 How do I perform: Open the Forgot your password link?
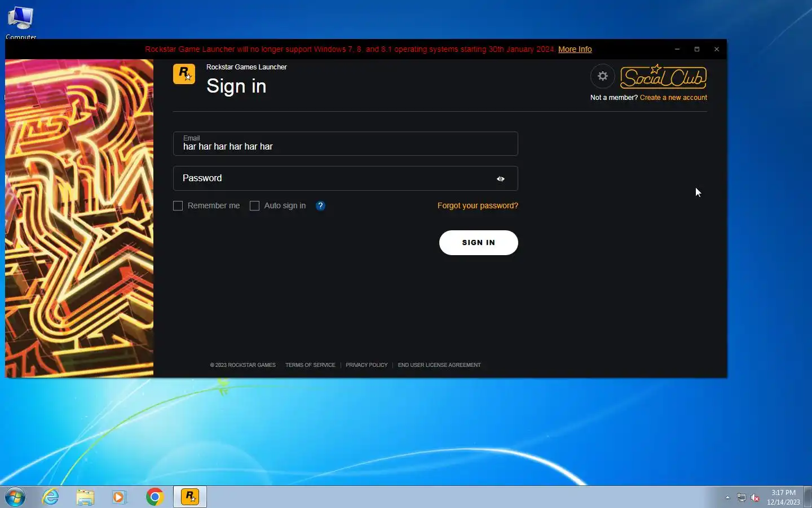(x=478, y=205)
